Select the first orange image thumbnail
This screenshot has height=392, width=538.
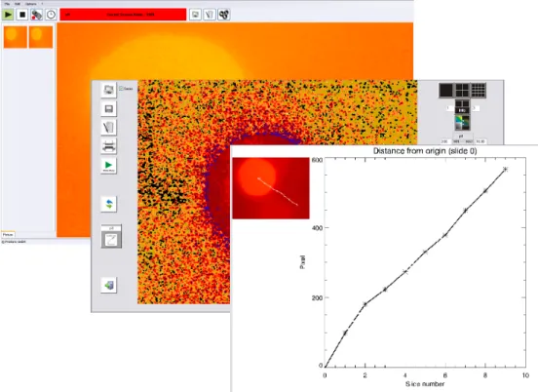coord(16,37)
